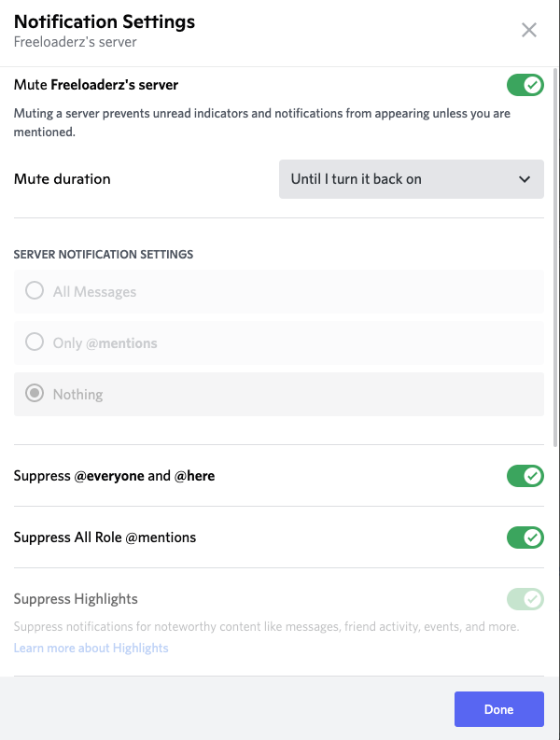The height and width of the screenshot is (740, 560).
Task: Click the Mute duration label
Action: coord(63,179)
